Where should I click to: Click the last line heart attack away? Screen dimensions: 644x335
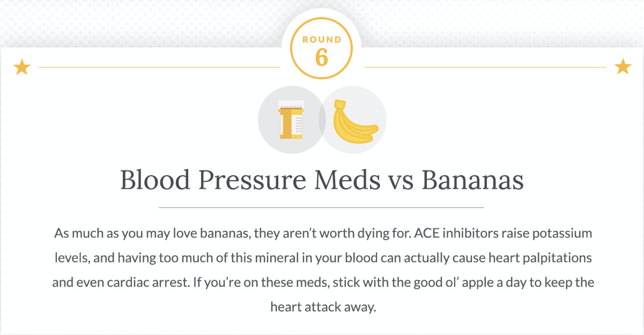[323, 307]
